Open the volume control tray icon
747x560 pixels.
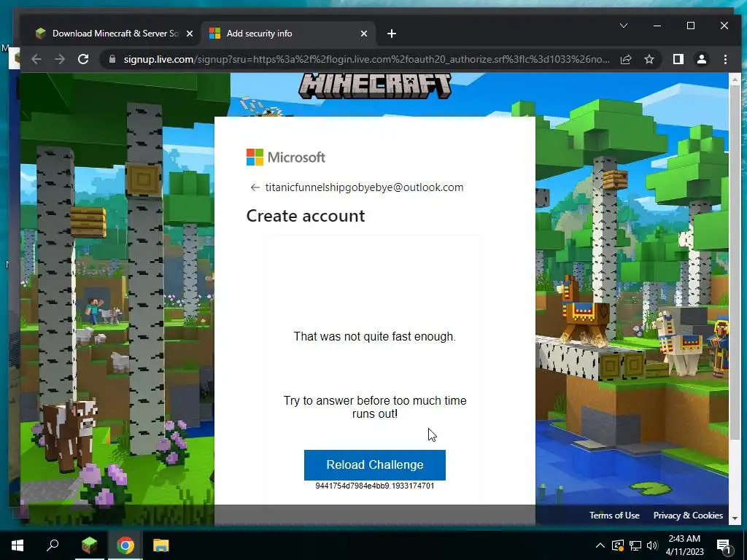point(652,545)
